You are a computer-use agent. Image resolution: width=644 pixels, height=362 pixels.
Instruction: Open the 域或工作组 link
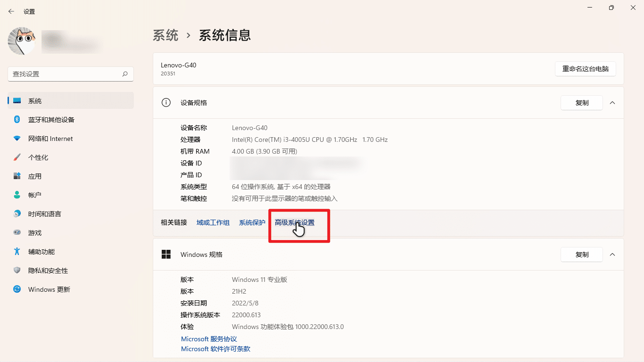tap(213, 222)
